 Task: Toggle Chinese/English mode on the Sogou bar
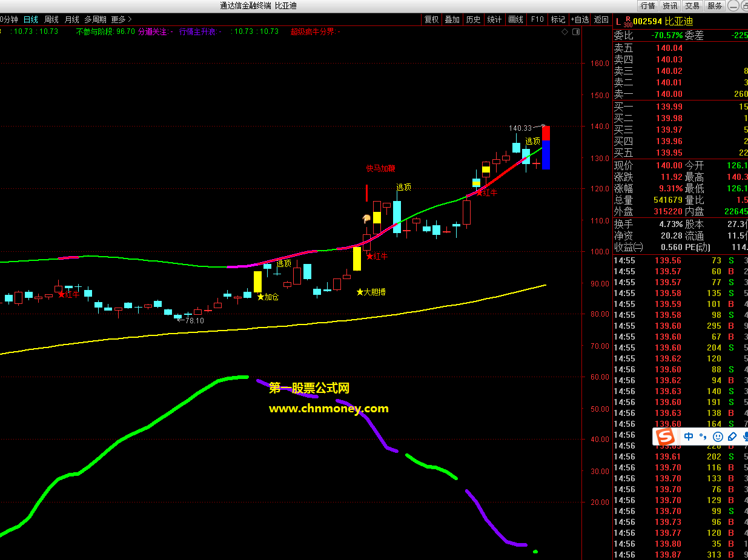click(689, 436)
